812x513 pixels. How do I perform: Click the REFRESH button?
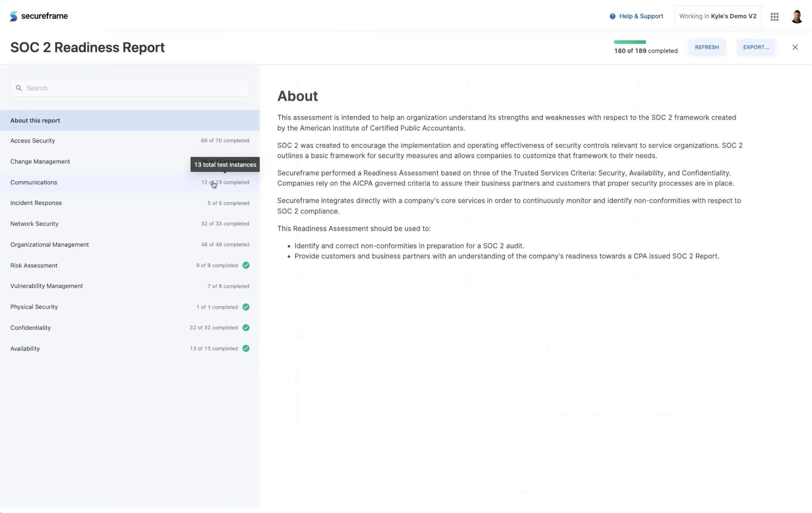(x=707, y=47)
